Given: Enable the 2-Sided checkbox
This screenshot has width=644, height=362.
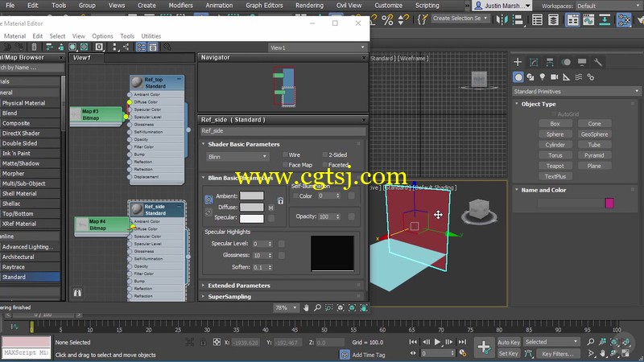Looking at the screenshot, I should coord(325,154).
